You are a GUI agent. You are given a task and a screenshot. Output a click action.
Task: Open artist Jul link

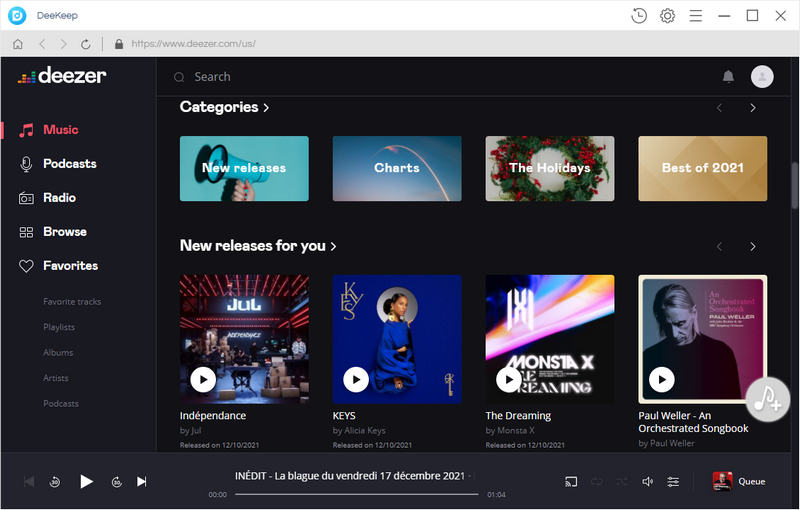(196, 430)
